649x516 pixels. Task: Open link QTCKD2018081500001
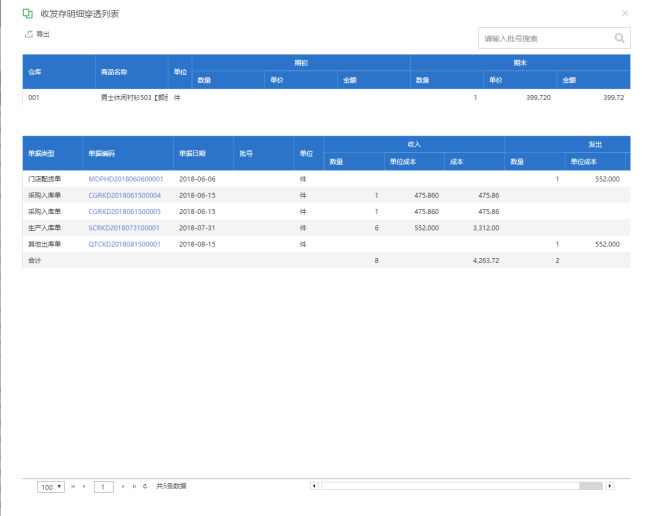click(124, 244)
